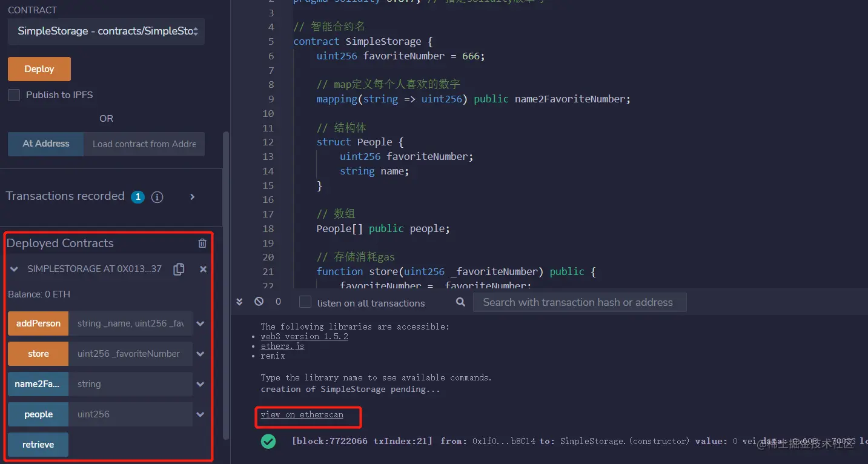Click the function store definition line
Screen dimensions: 868x464
456,271
